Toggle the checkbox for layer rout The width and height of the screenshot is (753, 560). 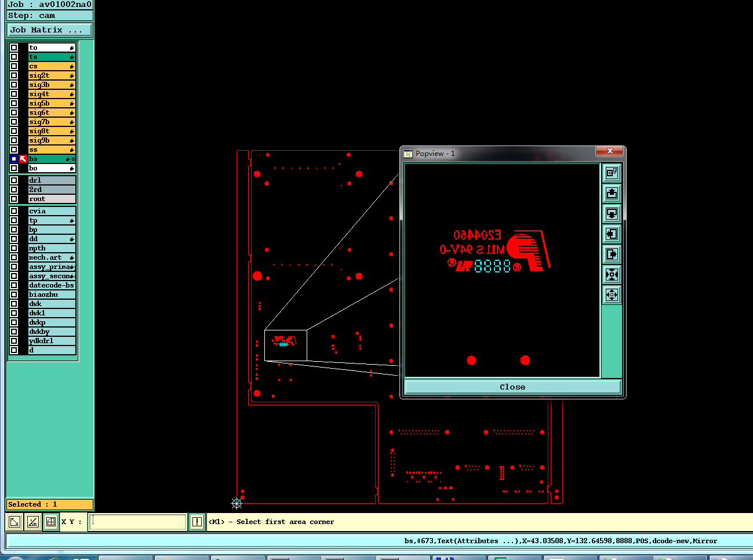[x=14, y=199]
